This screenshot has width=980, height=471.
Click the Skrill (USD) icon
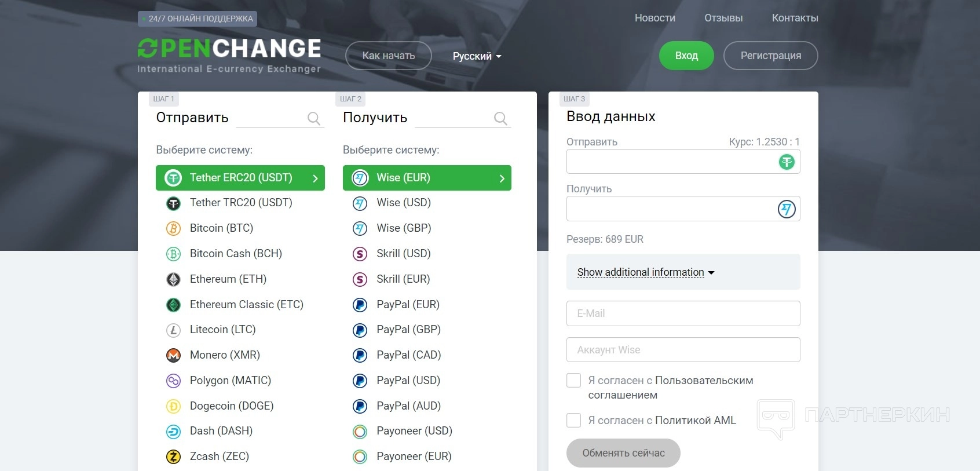(360, 254)
